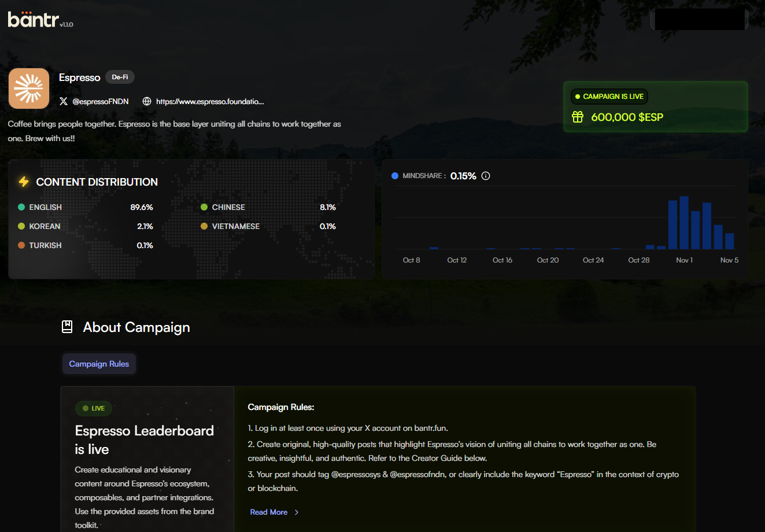765x532 pixels.
Task: Click the globe website icon
Action: [x=147, y=101]
